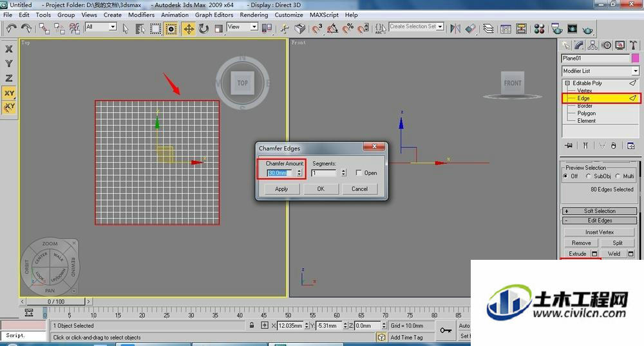Toggle Select and Manipulate tool
This screenshot has height=346, width=644.
coord(285,29)
